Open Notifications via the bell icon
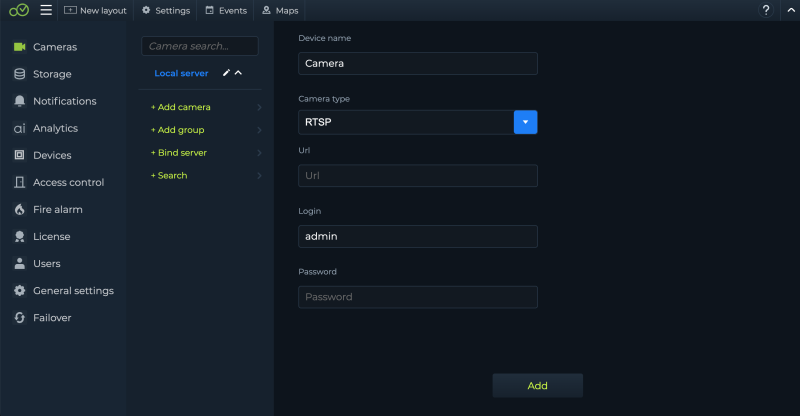The image size is (800, 416). tap(19, 101)
